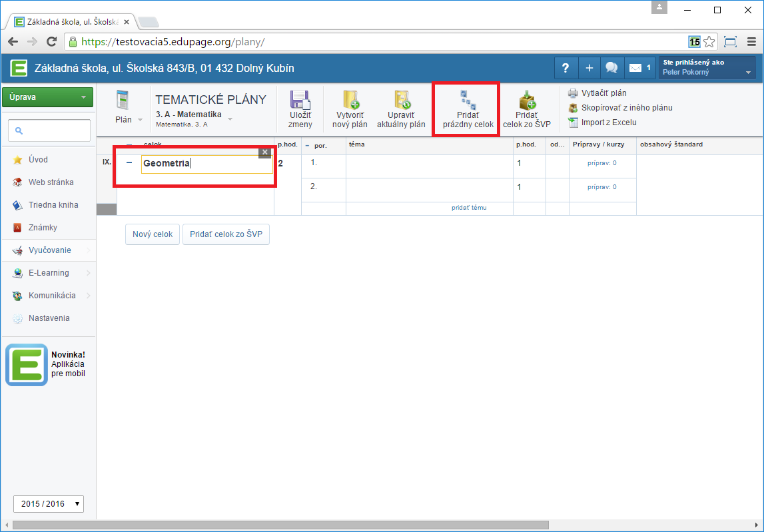The height and width of the screenshot is (532, 764).
Task: Click the chat bubbles icon
Action: 611,68
